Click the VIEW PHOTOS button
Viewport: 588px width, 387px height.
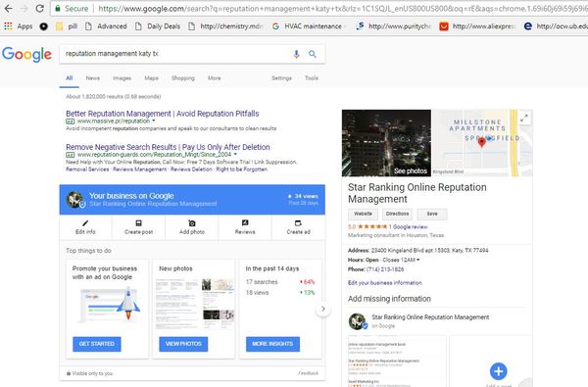tap(183, 344)
